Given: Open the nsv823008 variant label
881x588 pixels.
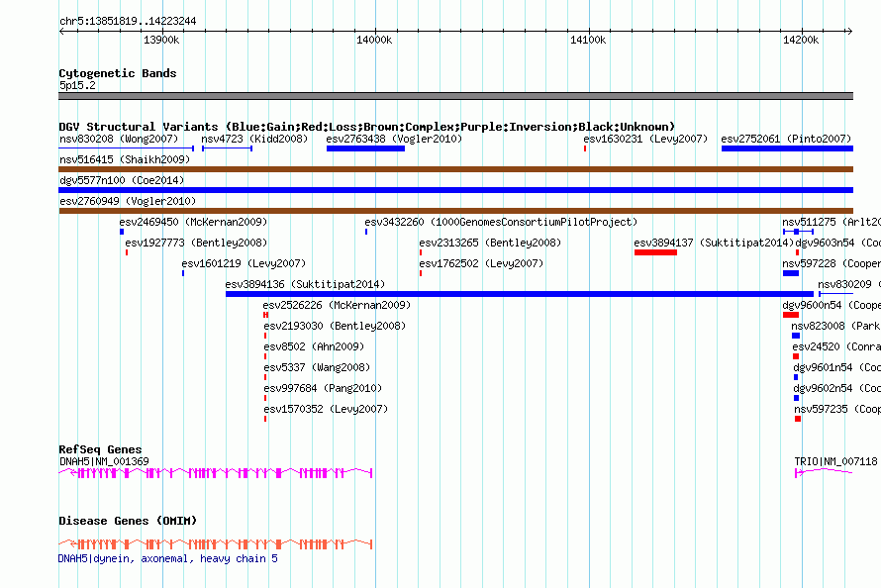Looking at the screenshot, I should coord(836,326).
